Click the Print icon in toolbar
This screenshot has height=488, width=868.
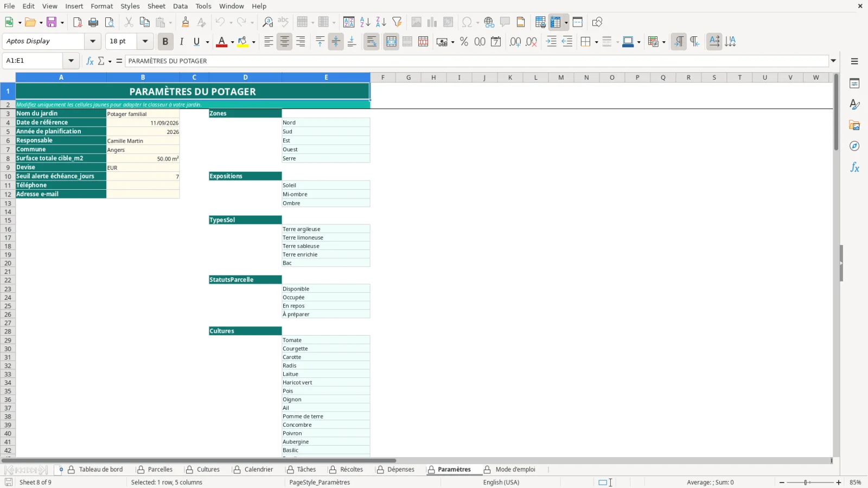[93, 22]
